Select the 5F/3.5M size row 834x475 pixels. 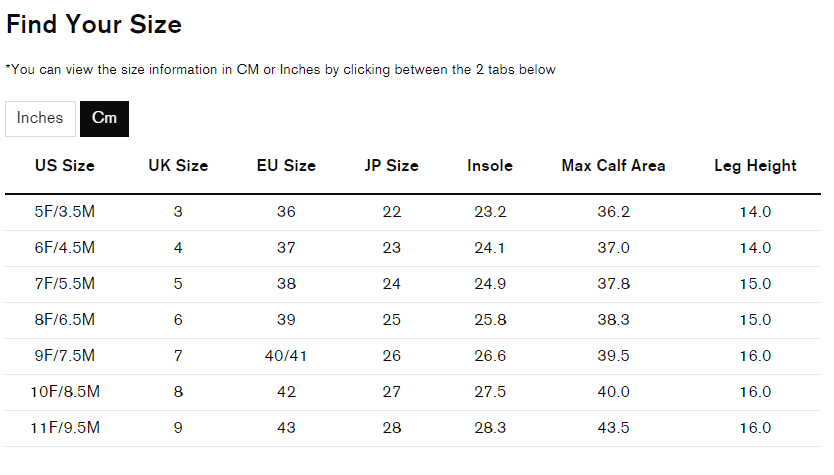coord(413,212)
